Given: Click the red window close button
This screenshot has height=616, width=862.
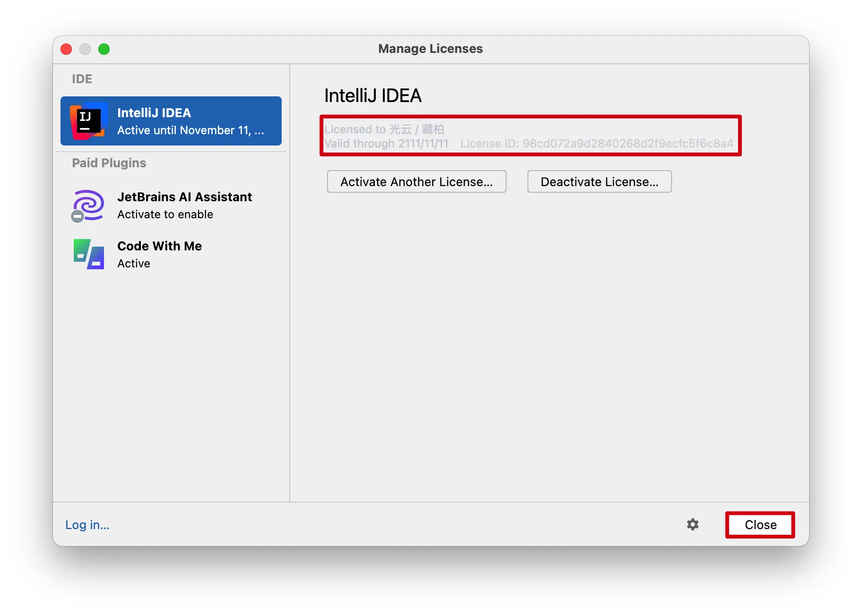Looking at the screenshot, I should coord(67,49).
